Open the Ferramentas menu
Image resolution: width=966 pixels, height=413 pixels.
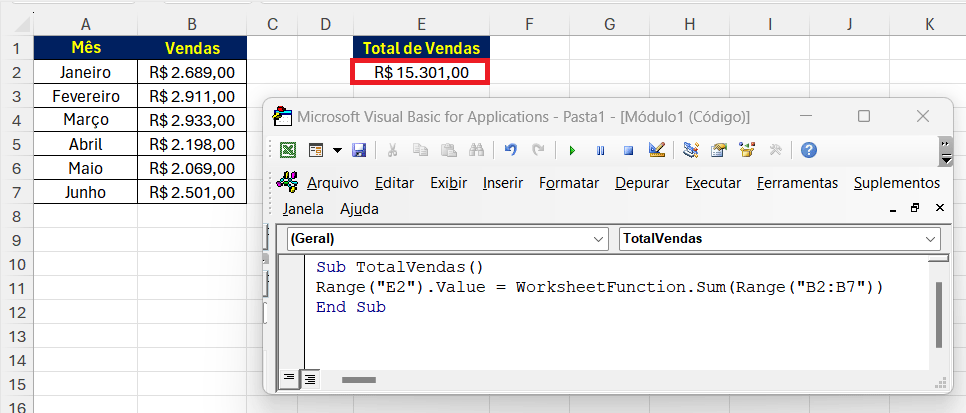pyautogui.click(x=797, y=183)
